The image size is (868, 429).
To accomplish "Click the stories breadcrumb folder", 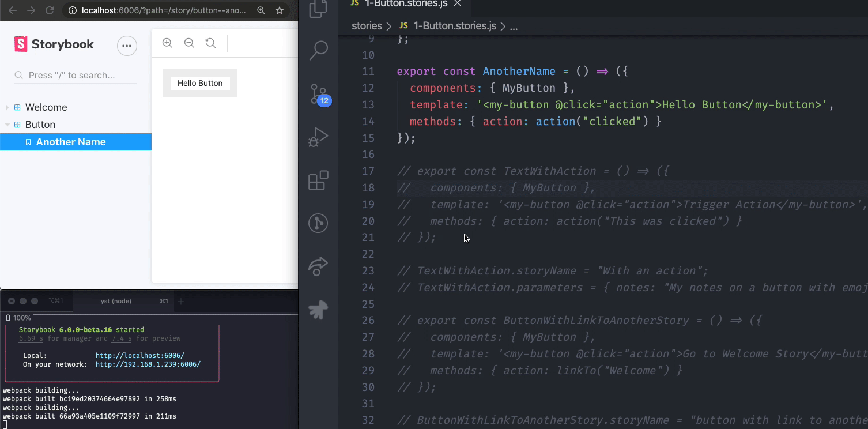I will coord(367,26).
